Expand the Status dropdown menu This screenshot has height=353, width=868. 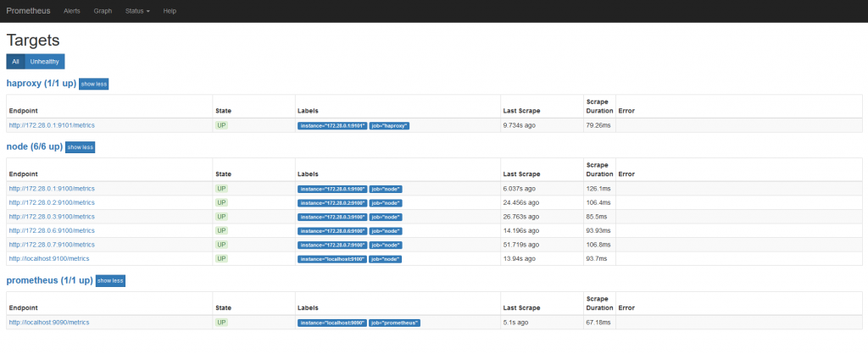click(137, 11)
